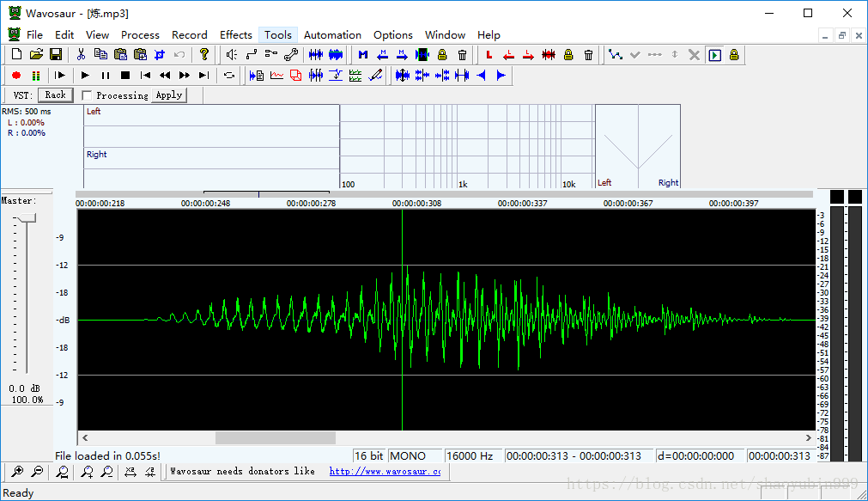
Task: Click the x2 horizontal expand icon
Action: pos(131,472)
